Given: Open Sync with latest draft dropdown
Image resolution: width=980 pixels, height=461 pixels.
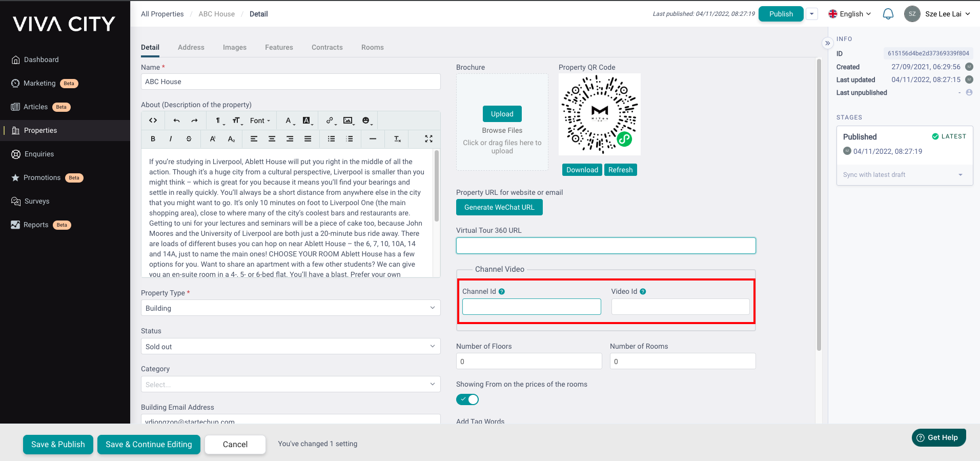Looking at the screenshot, I should click(905, 174).
